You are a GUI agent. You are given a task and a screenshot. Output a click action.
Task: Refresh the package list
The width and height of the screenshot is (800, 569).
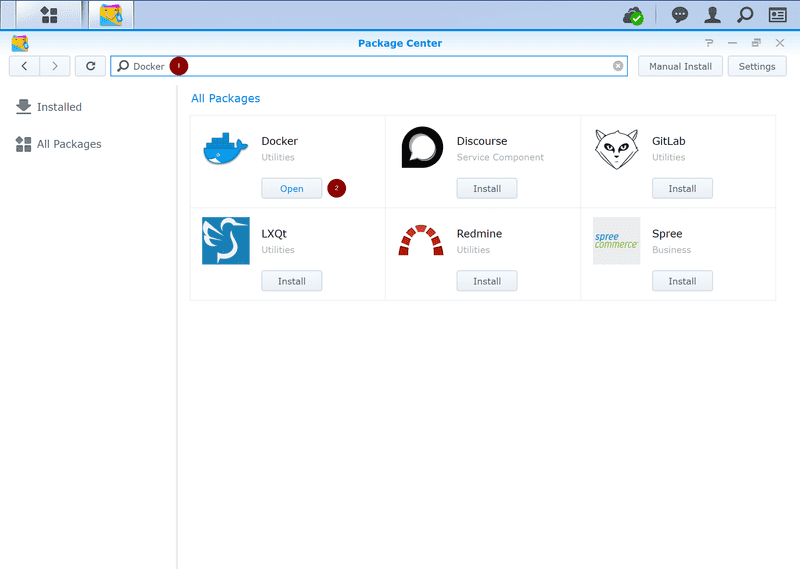coord(90,66)
